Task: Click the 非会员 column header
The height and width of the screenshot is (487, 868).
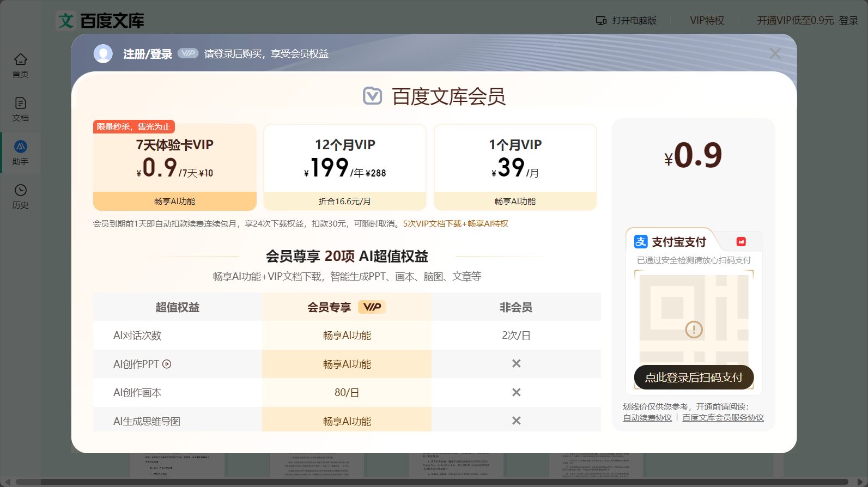Action: 516,307
